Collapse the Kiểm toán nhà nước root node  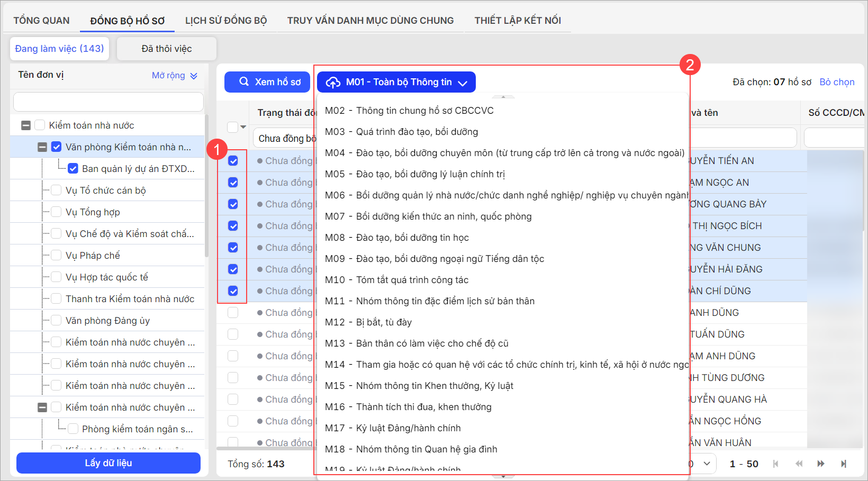(x=25, y=125)
